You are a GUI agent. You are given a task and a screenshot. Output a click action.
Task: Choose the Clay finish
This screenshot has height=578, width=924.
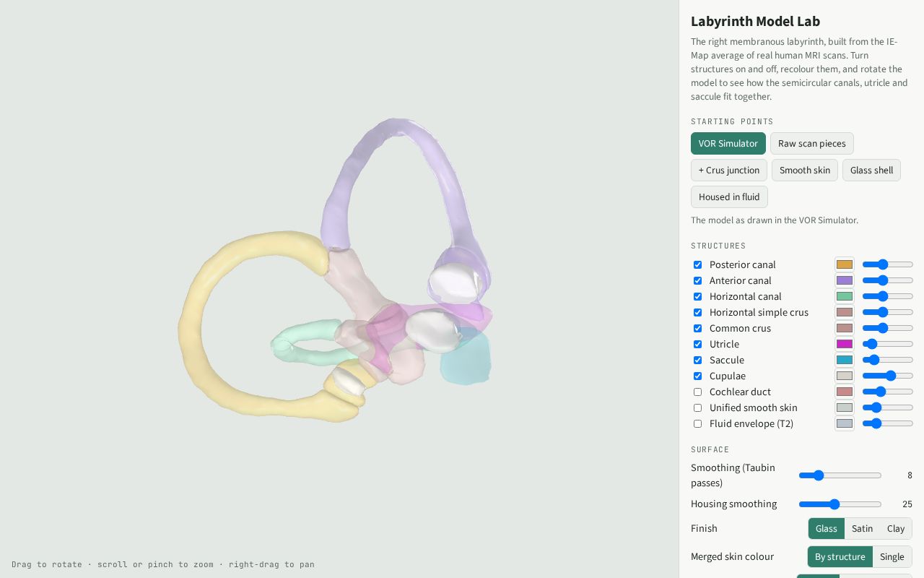point(896,528)
